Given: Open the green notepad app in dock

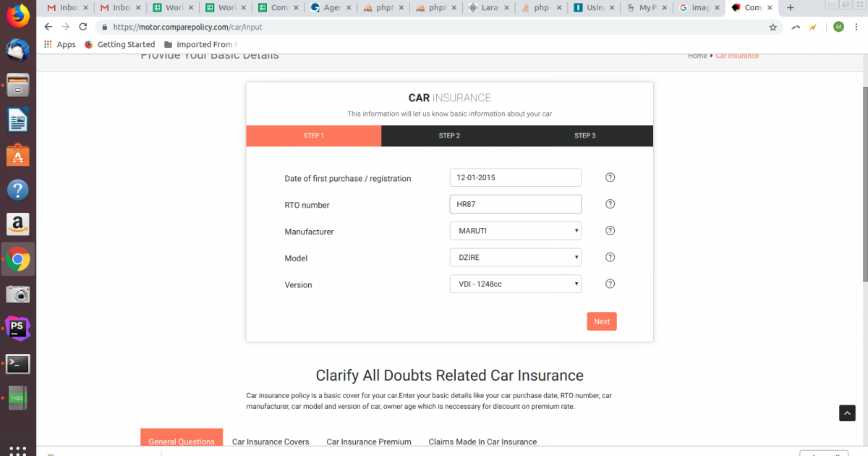Looking at the screenshot, I should point(17,399).
